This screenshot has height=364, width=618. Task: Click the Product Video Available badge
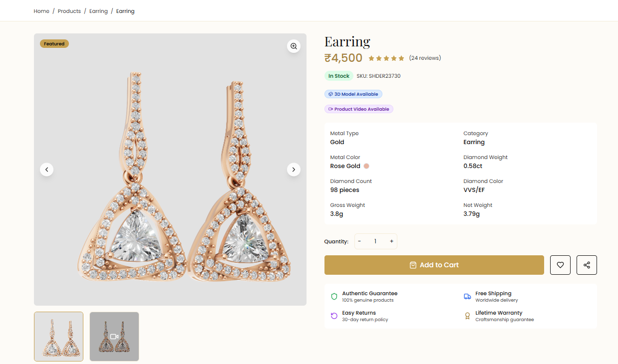point(359,109)
